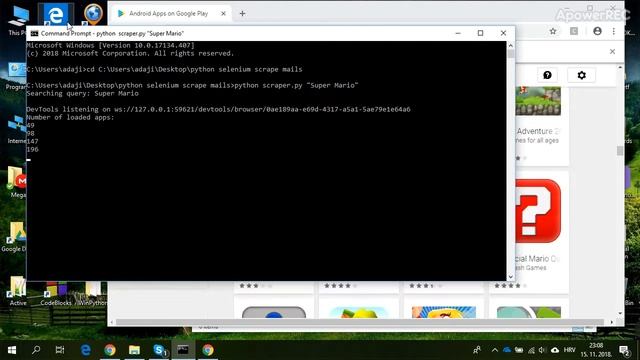Click the 'Searching query: Super Mario' output line

tap(82, 93)
